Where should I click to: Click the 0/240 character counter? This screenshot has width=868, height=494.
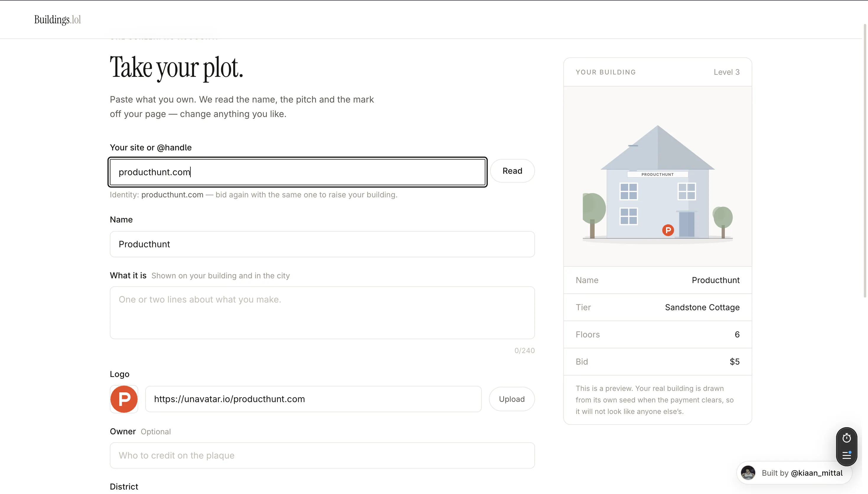(x=524, y=350)
